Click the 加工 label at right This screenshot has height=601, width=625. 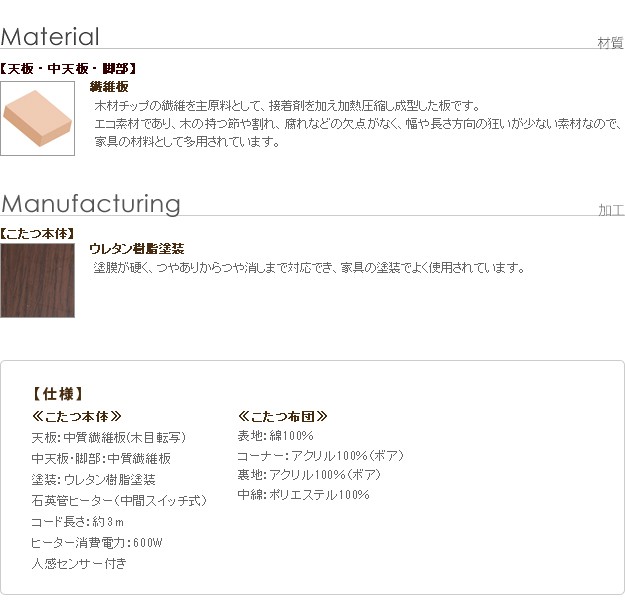click(x=611, y=210)
